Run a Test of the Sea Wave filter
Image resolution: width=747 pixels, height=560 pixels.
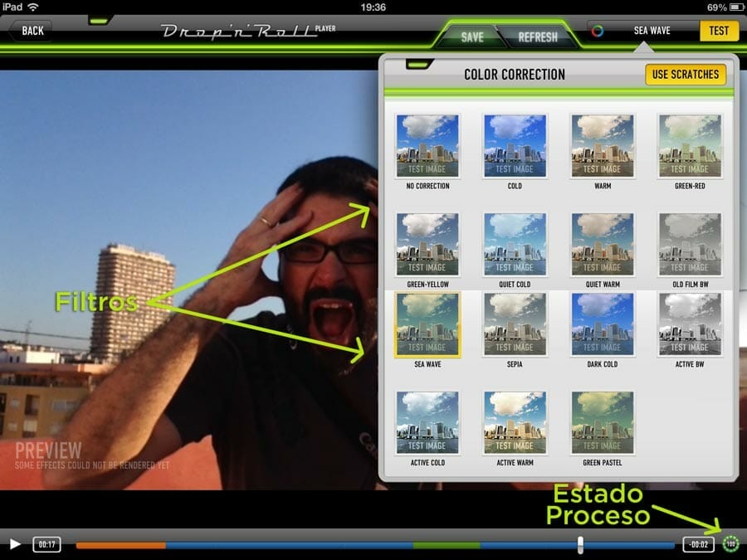point(719,31)
